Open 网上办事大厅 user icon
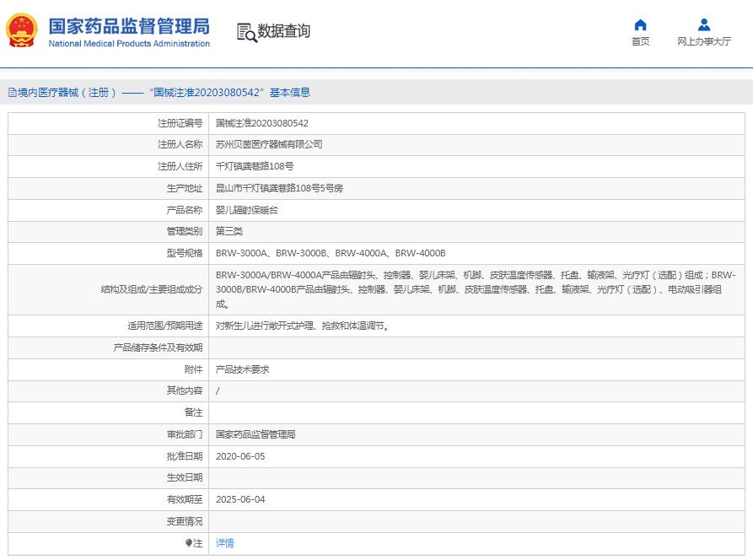This screenshot has height=560, width=753. click(x=704, y=24)
